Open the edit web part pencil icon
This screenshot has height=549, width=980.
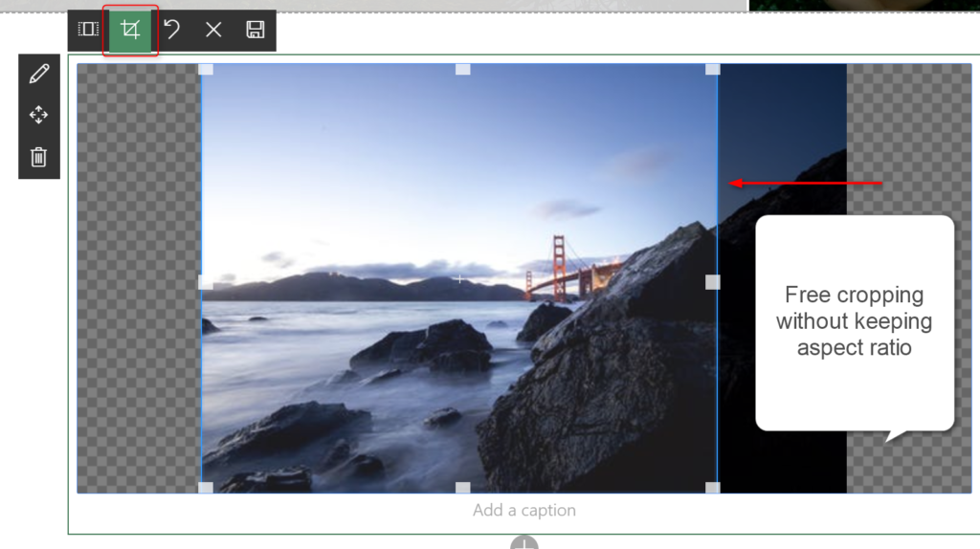tap(38, 74)
